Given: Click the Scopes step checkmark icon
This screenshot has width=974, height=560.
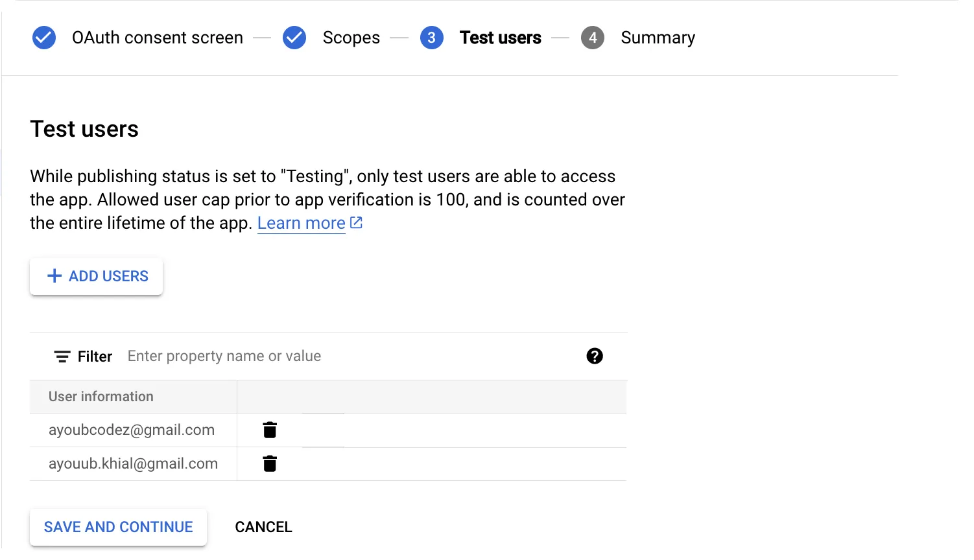Looking at the screenshot, I should pyautogui.click(x=294, y=38).
